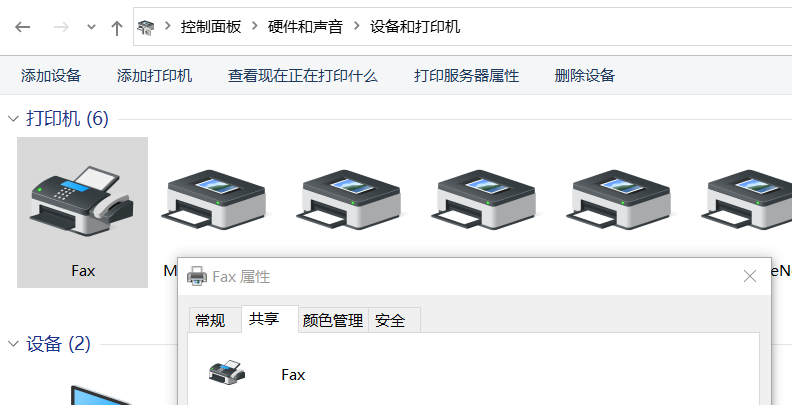This screenshot has width=792, height=405.
Task: Click the computer device icon under 设备
Action: coord(101,395)
